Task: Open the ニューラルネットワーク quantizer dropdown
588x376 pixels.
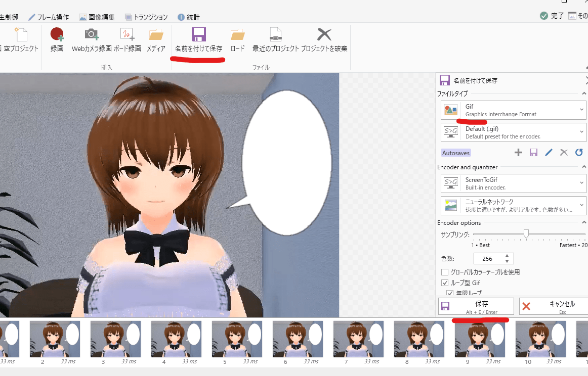Action: coord(513,205)
